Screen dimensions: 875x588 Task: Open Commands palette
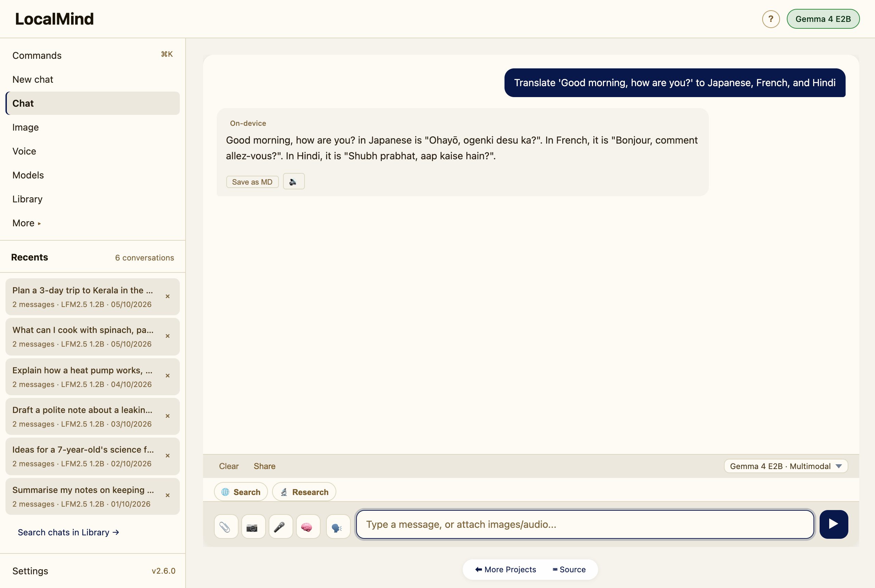coord(93,55)
